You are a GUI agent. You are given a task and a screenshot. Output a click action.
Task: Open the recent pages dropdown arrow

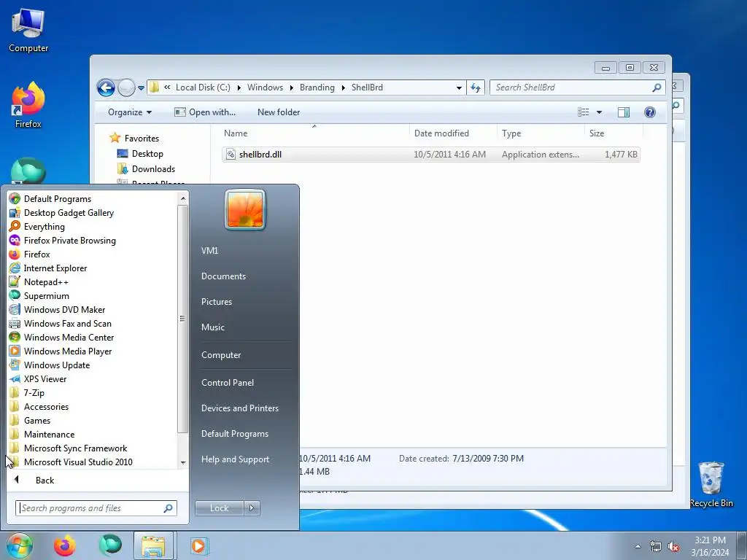pyautogui.click(x=141, y=88)
